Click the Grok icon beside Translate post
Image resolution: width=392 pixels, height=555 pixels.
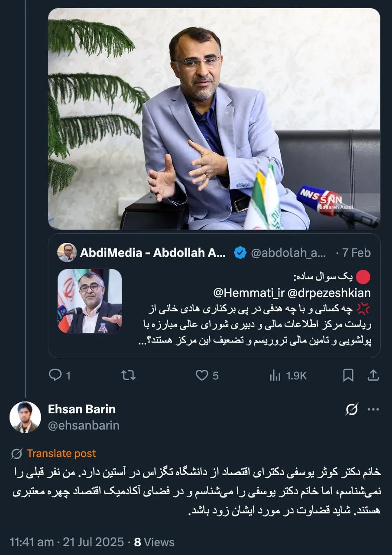17,454
